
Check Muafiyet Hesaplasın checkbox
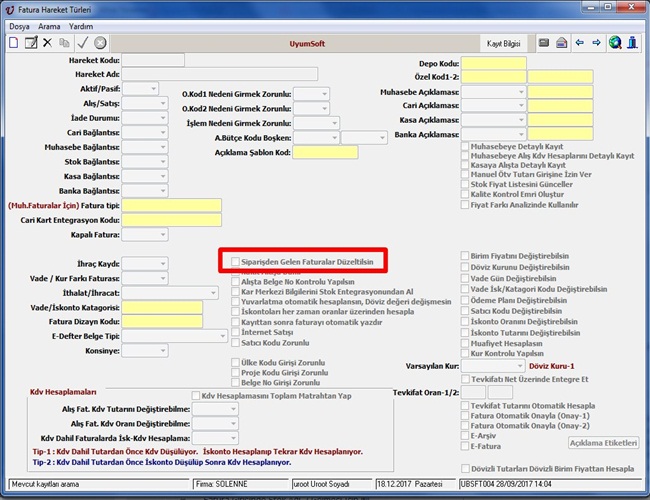(465, 343)
